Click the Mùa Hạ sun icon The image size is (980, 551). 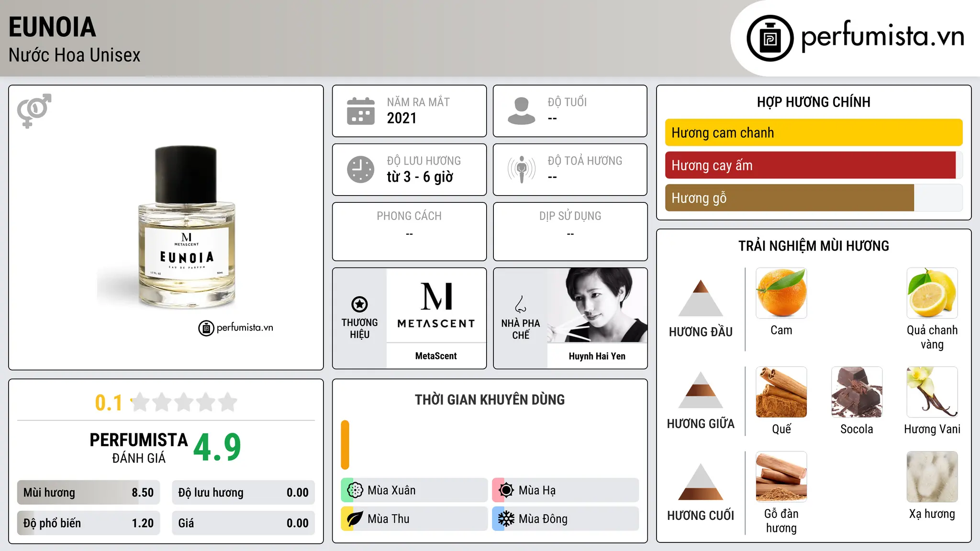(x=506, y=490)
